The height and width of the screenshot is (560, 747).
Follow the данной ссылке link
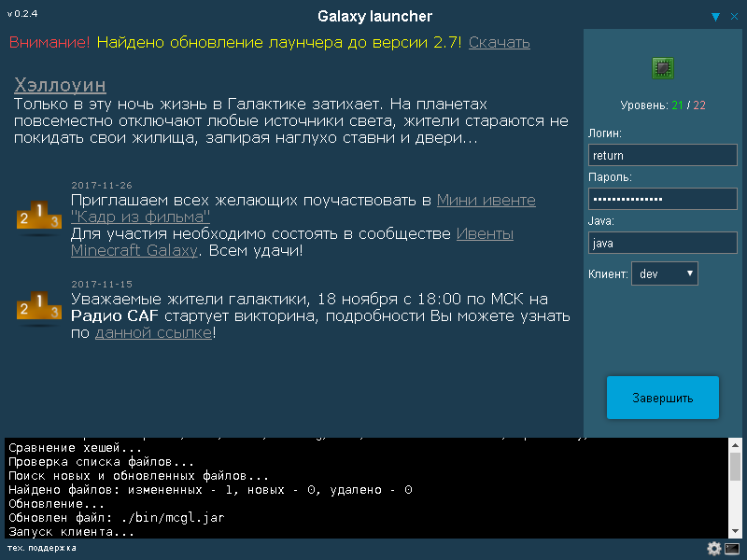click(152, 333)
